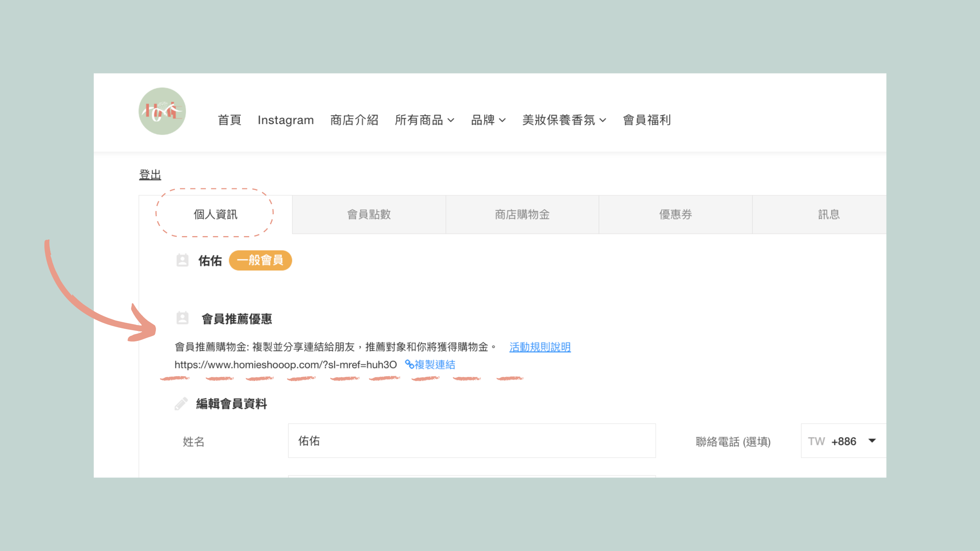Click 複製連結 to copy referral link
980x551 pixels.
(x=430, y=365)
